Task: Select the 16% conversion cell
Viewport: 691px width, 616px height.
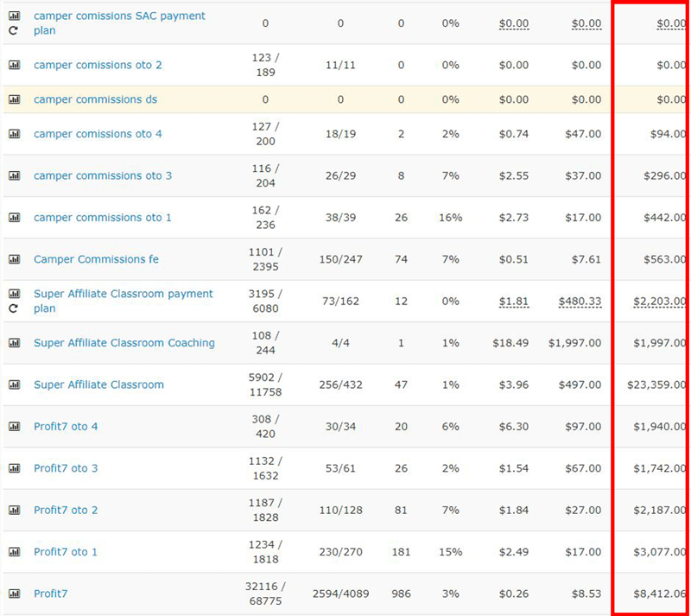Action: coord(450,218)
